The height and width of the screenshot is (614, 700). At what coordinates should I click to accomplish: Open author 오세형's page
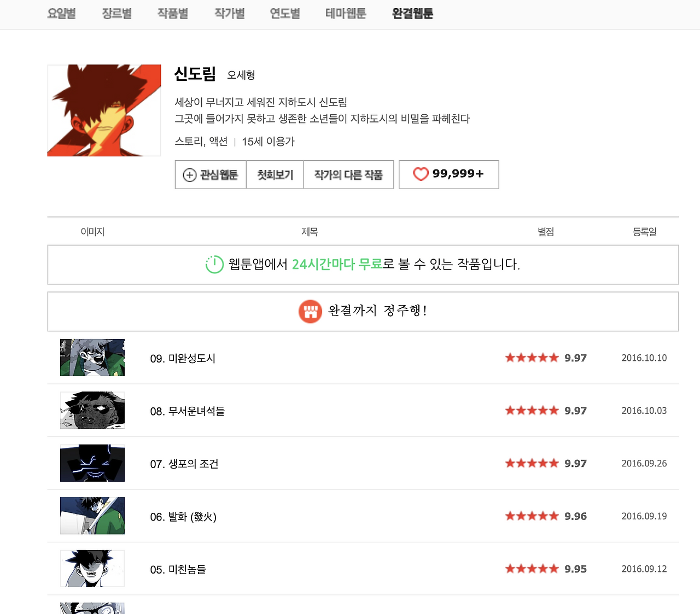pos(241,75)
